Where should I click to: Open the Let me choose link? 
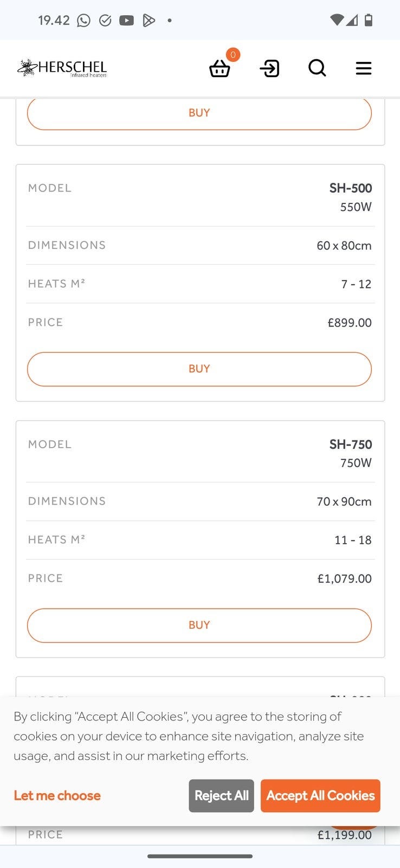pos(57,795)
